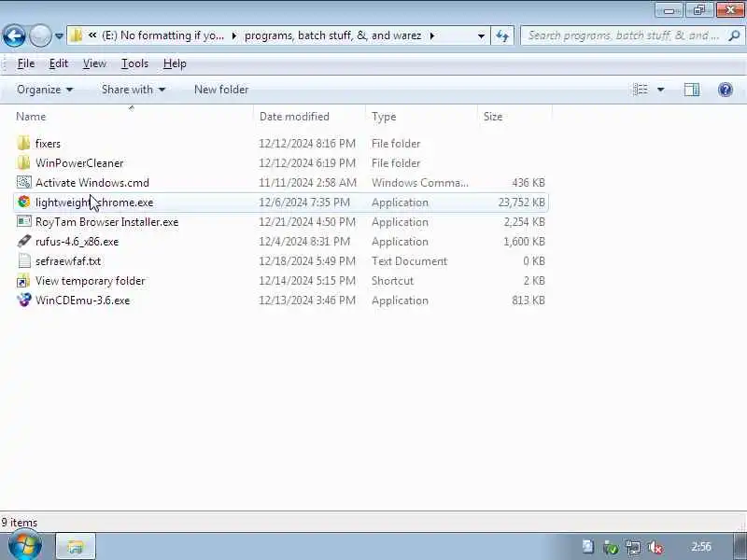Select the Activate Windows.cmd icon
The width and height of the screenshot is (747, 560).
(24, 182)
